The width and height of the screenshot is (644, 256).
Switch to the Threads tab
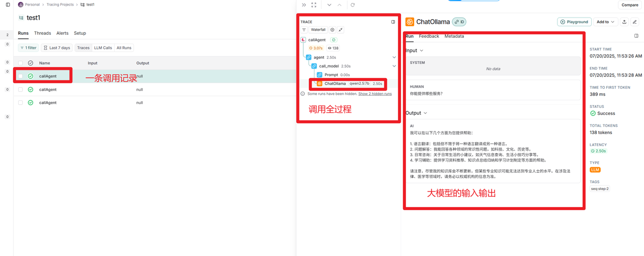tap(42, 33)
